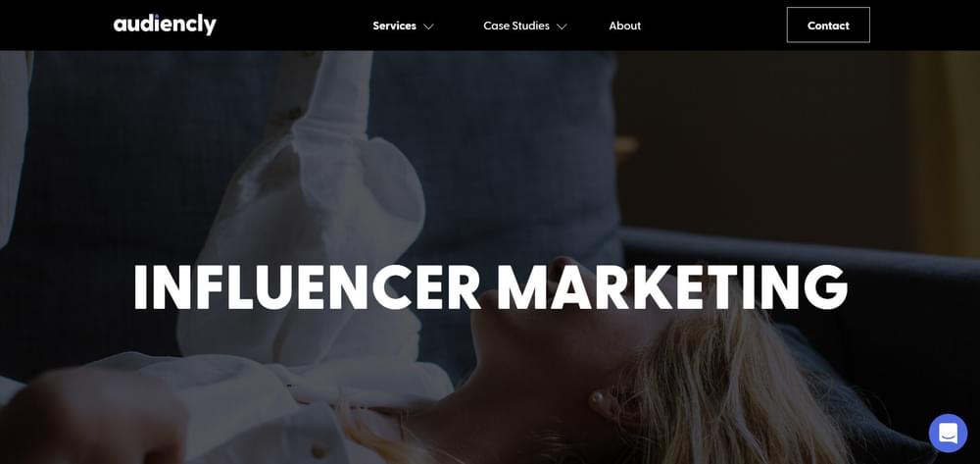Click the word INFLUENCER in the headline

point(307,287)
